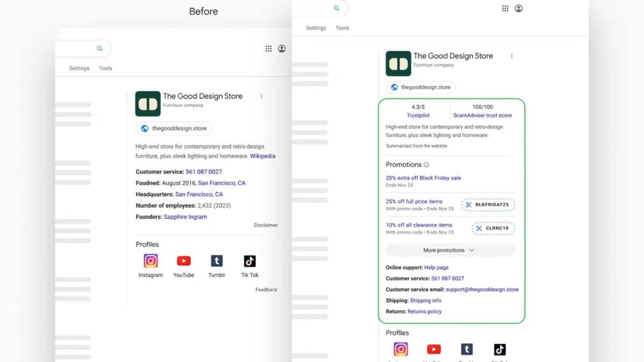
Task: Open the Returns policy link
Action: click(x=425, y=312)
